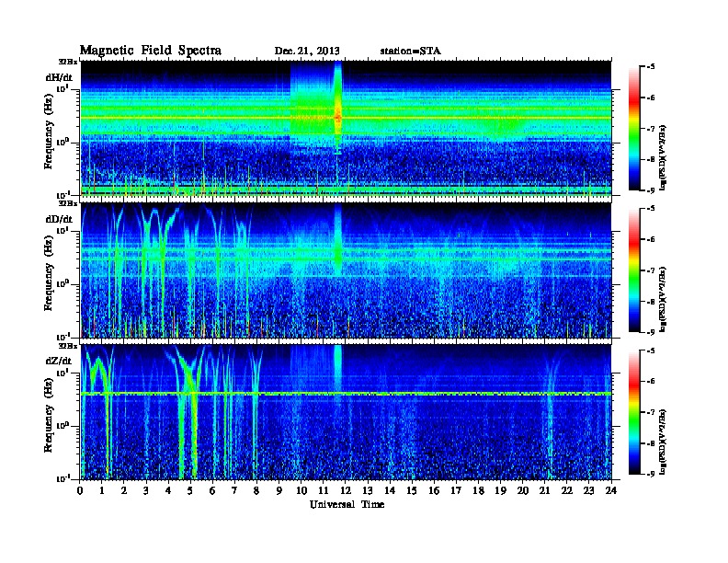Screen dimensions: 728x563
Task: Click the '5' hour tick label
Action: tap(190, 490)
